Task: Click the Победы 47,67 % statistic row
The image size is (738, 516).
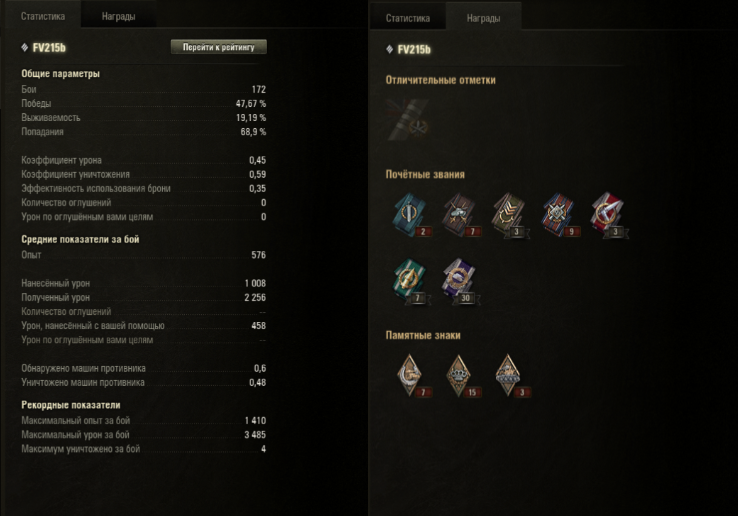Action: [144, 104]
